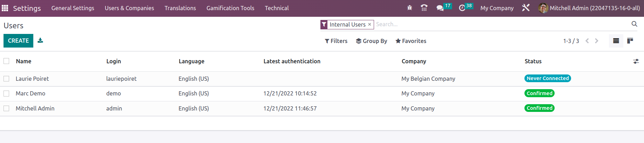
Task: Open the Favorites dropdown
Action: 411,41
